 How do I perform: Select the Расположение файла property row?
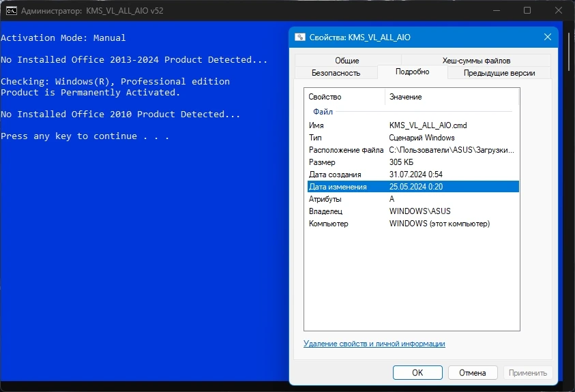[x=413, y=150]
